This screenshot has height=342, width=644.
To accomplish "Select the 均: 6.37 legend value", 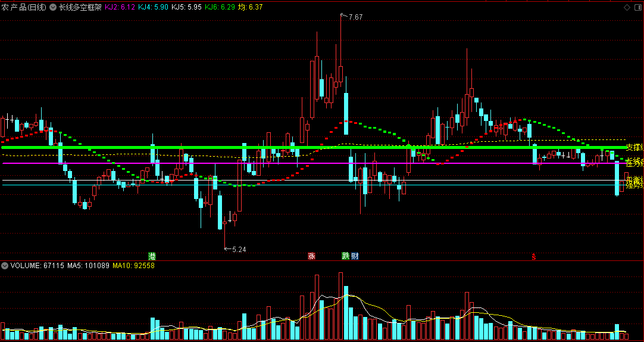I will [x=250, y=7].
